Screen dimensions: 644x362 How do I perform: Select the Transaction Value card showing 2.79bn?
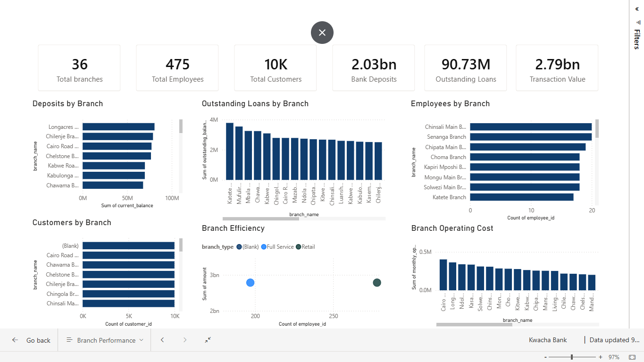(557, 68)
